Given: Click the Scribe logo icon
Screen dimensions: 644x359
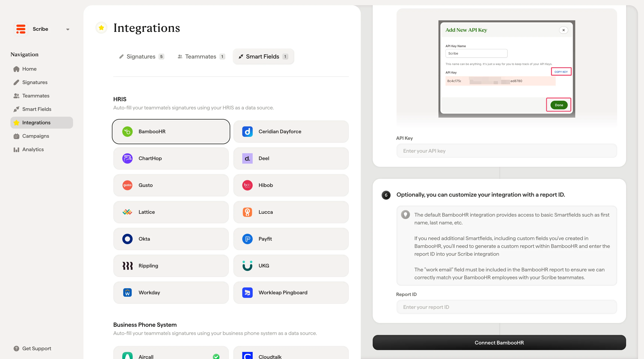Looking at the screenshot, I should pos(21,29).
